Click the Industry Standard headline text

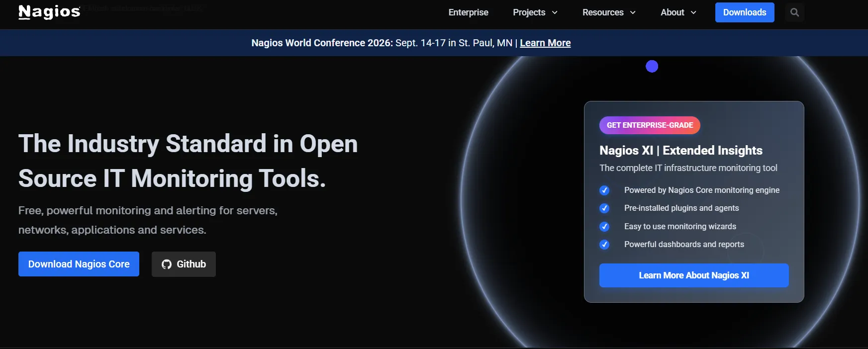pos(188,161)
